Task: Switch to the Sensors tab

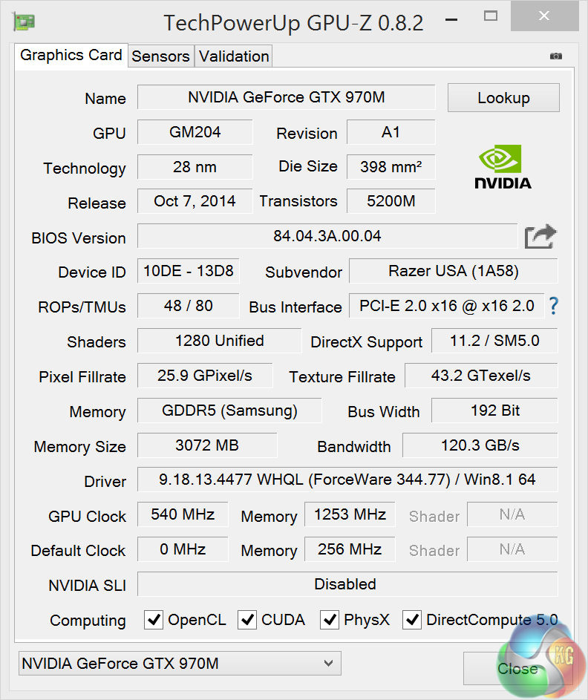Action: tap(160, 56)
